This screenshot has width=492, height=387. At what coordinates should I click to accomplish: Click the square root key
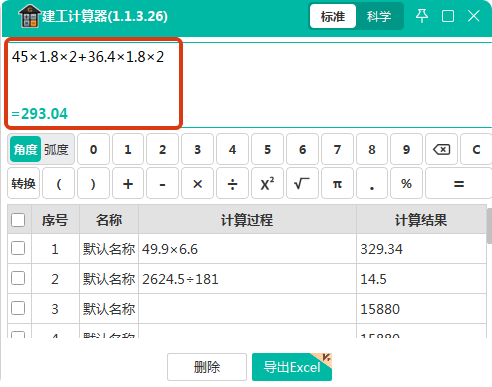[302, 183]
